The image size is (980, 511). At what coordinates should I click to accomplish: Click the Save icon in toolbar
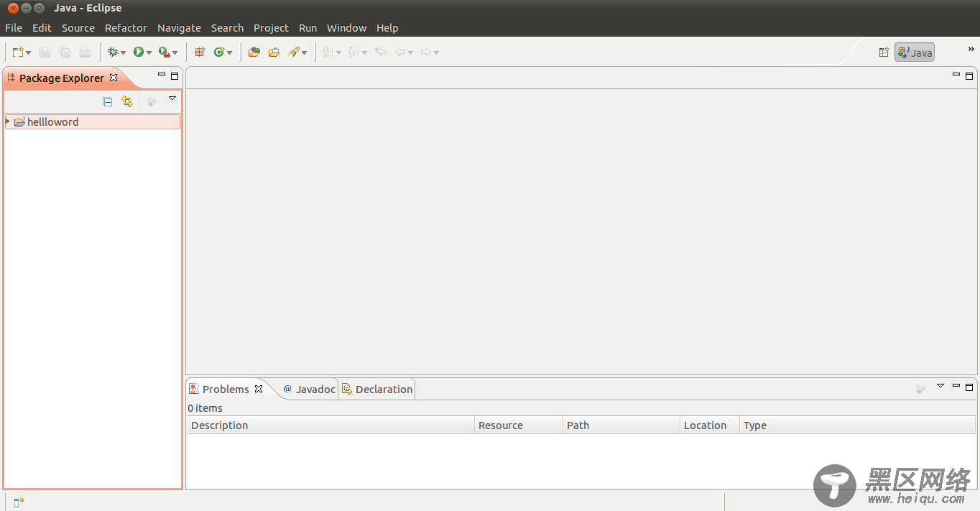point(45,52)
